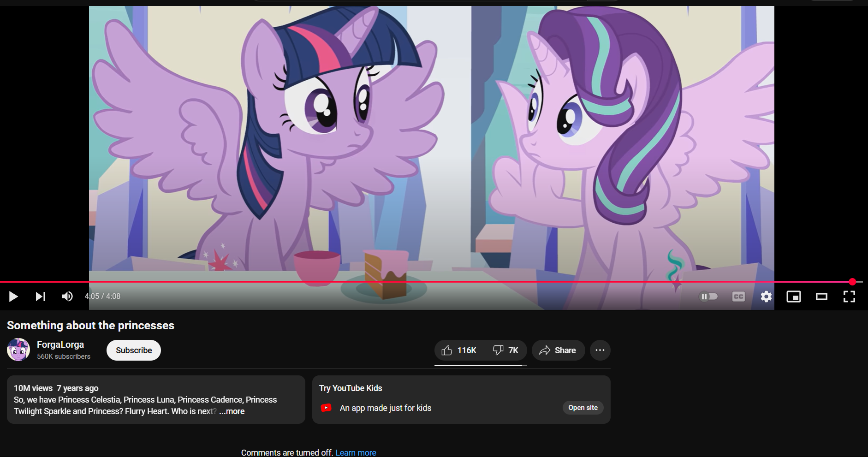This screenshot has height=457, width=868.
Task: Expand description with ...more
Action: point(232,411)
